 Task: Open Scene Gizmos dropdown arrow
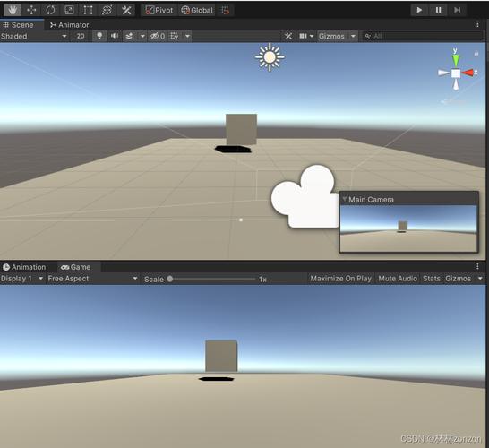click(x=353, y=36)
